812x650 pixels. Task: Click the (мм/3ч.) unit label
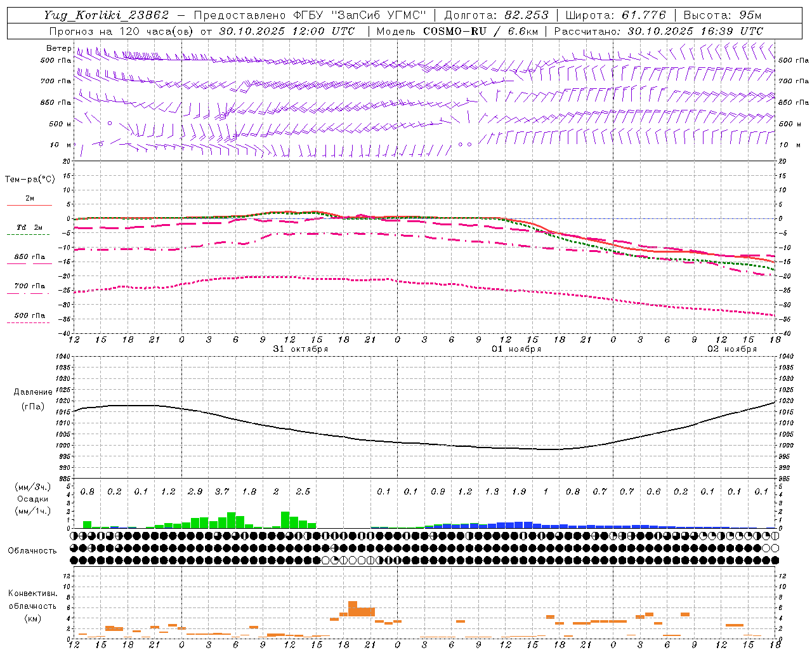click(32, 487)
